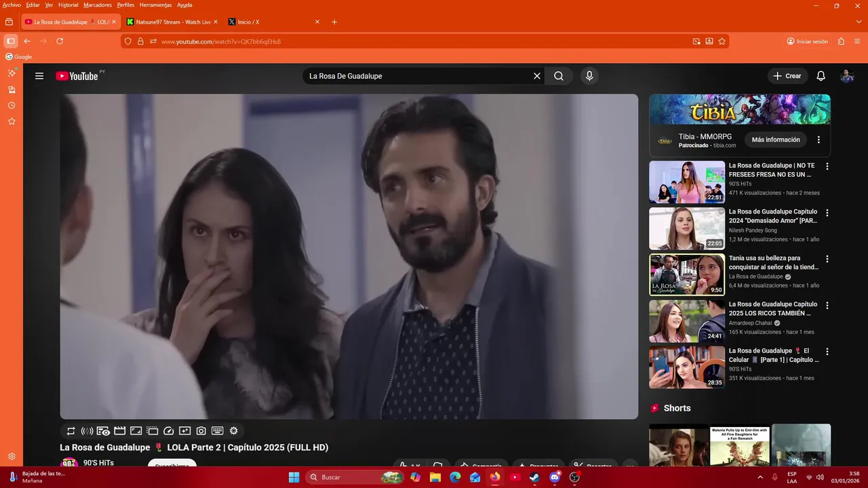Open the Historial menu
This screenshot has width=868, height=488.
[68, 5]
